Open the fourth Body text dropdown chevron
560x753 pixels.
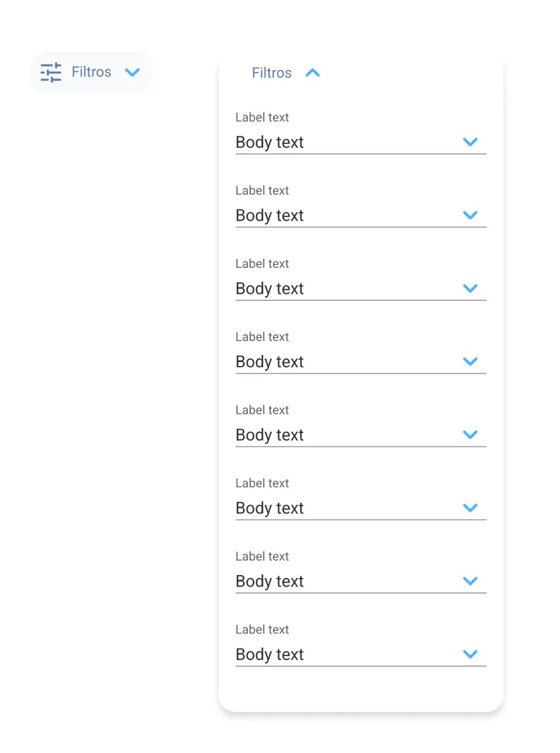471,361
